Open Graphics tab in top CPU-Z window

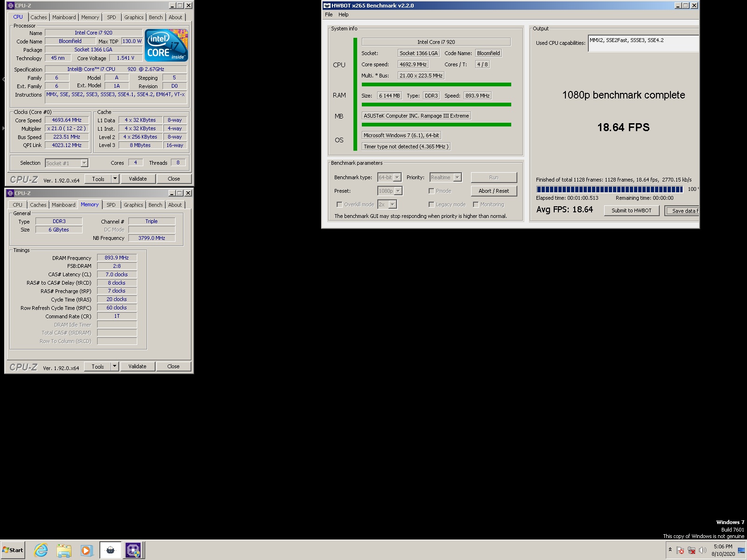point(134,17)
